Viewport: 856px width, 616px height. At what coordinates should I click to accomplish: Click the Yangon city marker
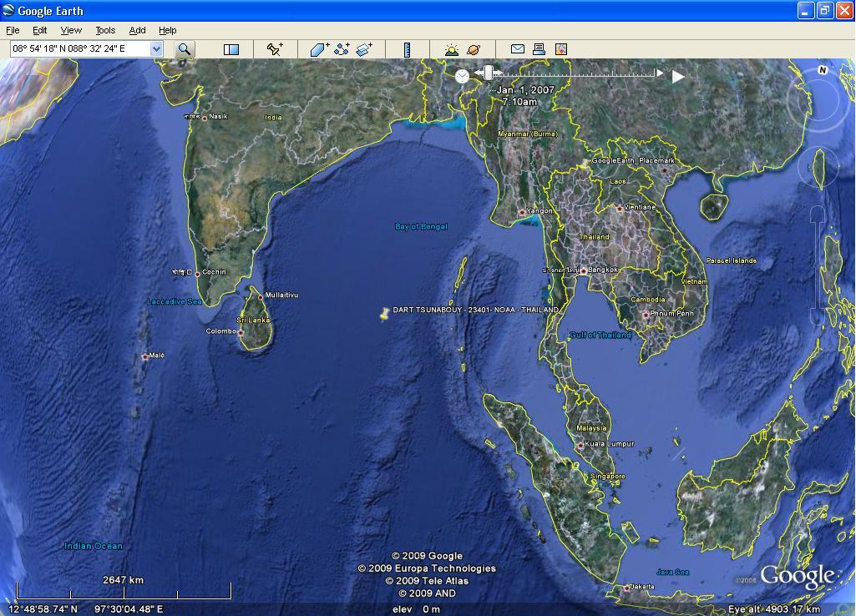(x=522, y=212)
